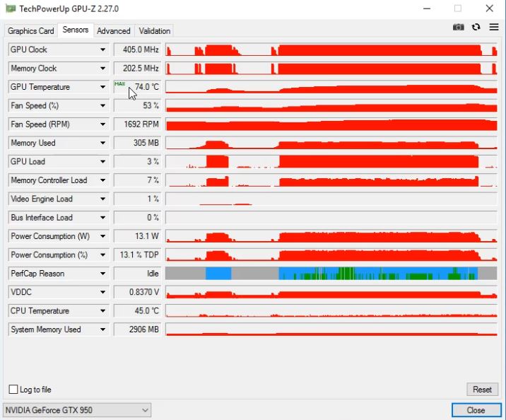Select the Sensors tab
506x420 pixels.
tap(76, 30)
